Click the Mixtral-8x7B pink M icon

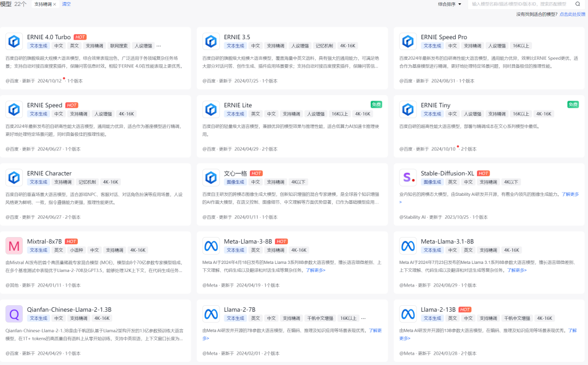click(x=14, y=245)
